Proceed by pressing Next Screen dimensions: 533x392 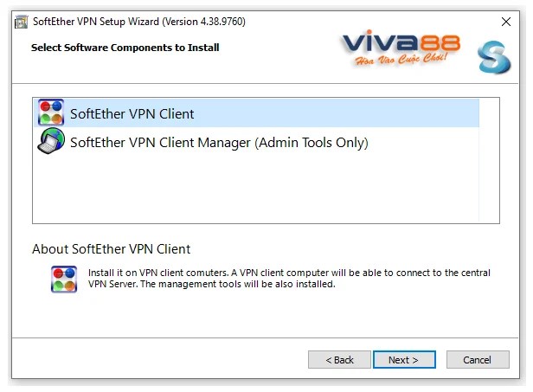tap(403, 360)
